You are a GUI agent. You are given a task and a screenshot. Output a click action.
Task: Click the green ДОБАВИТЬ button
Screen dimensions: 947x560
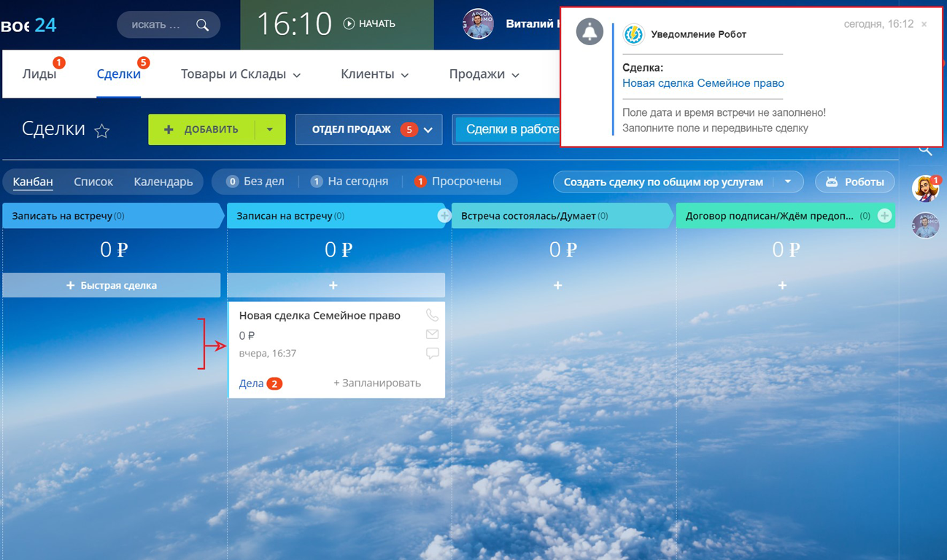pos(201,130)
